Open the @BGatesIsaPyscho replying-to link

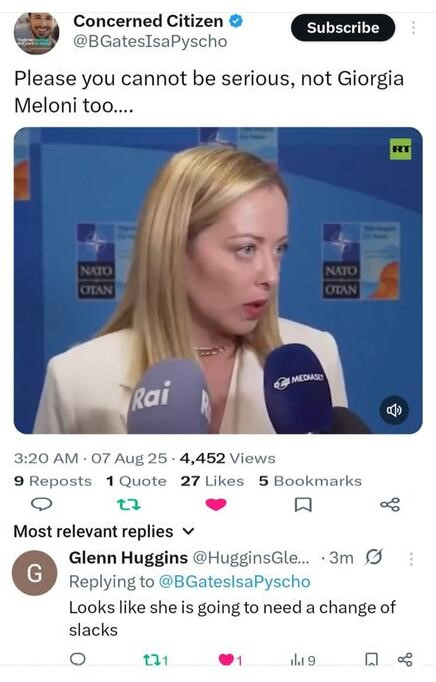click(235, 582)
